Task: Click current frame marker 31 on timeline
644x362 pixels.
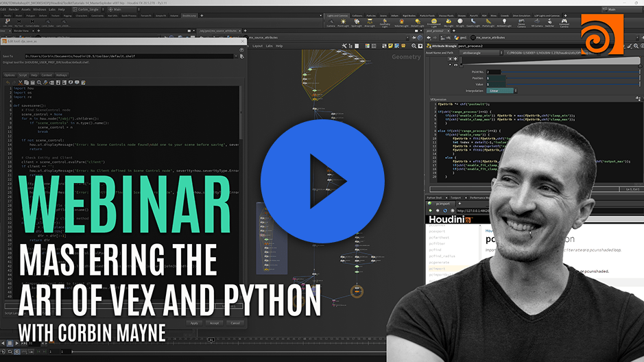Action: [211, 340]
